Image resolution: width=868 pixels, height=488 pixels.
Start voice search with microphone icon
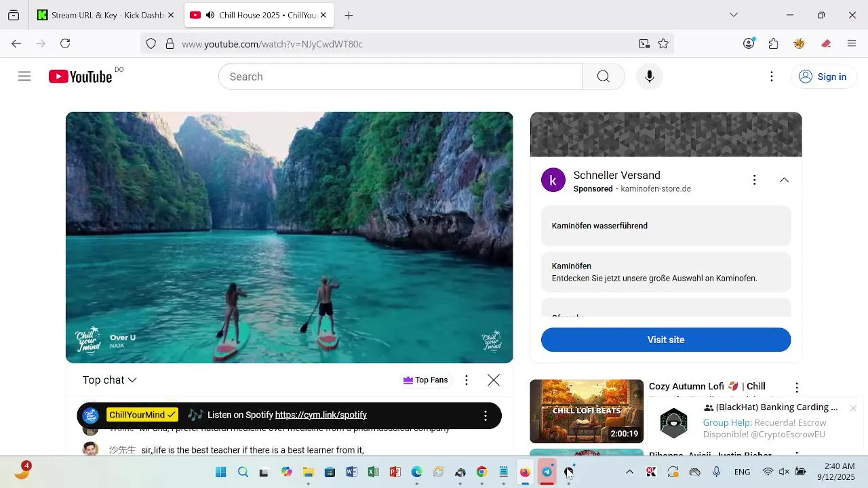(649, 77)
